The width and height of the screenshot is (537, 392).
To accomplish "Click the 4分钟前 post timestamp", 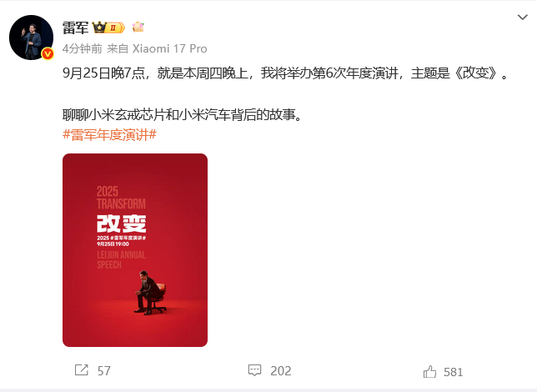I will pyautogui.click(x=83, y=48).
